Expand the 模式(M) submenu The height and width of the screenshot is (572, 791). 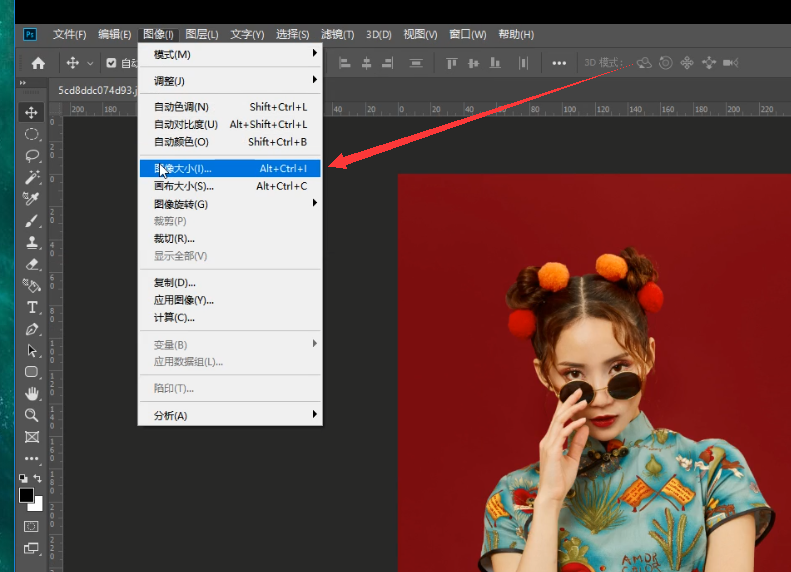(230, 54)
